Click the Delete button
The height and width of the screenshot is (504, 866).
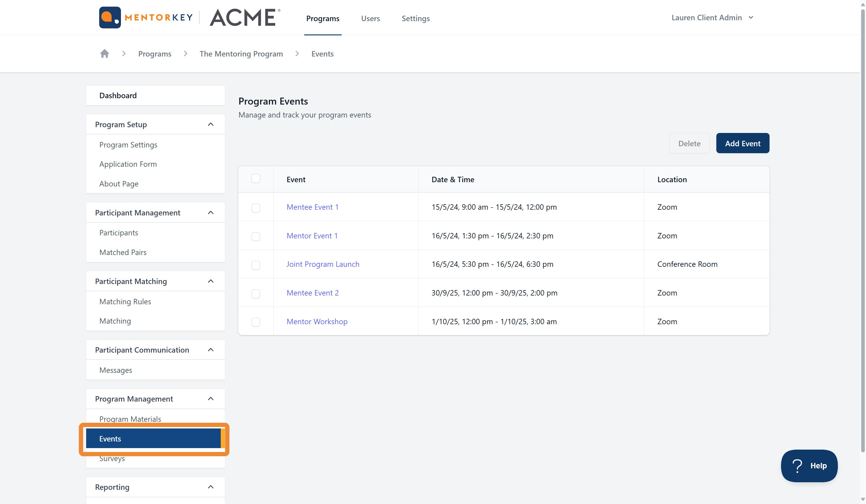point(689,143)
